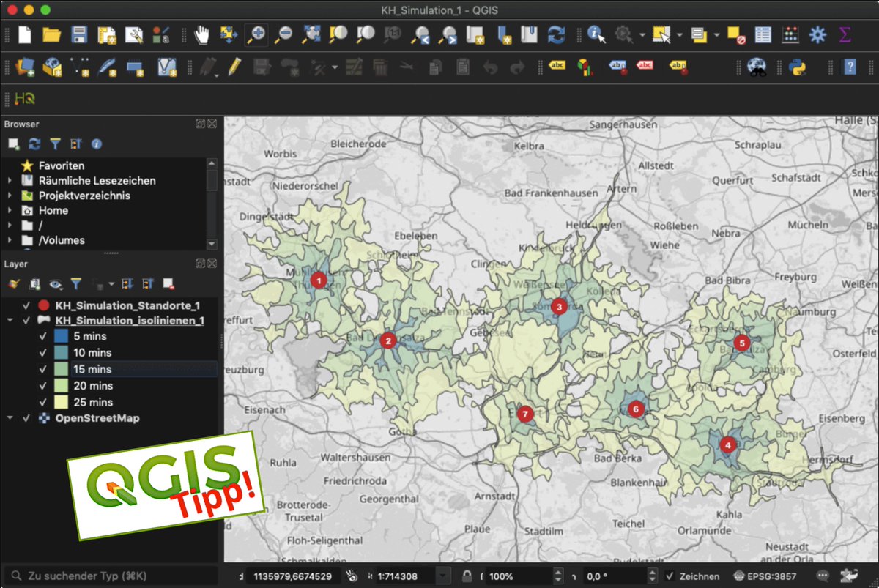
Task: Refresh the Browser panel
Action: coord(34,144)
